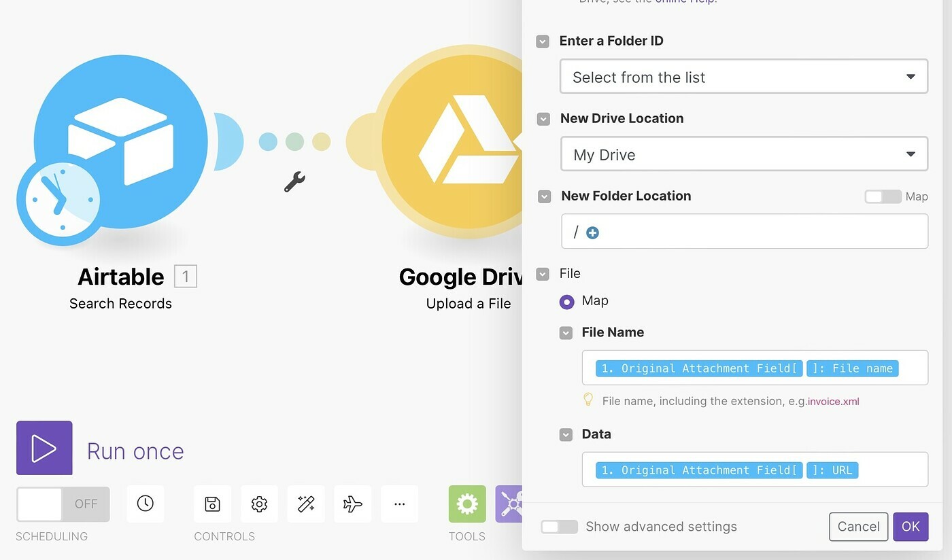Click the purple flow control tools icon
This screenshot has width=952, height=560.
509,504
